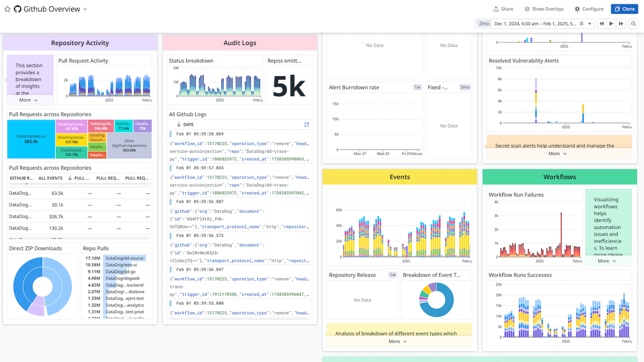This screenshot has height=362, width=644.
Task: Expand Events breakdown note with More
Action: [x=398, y=341]
